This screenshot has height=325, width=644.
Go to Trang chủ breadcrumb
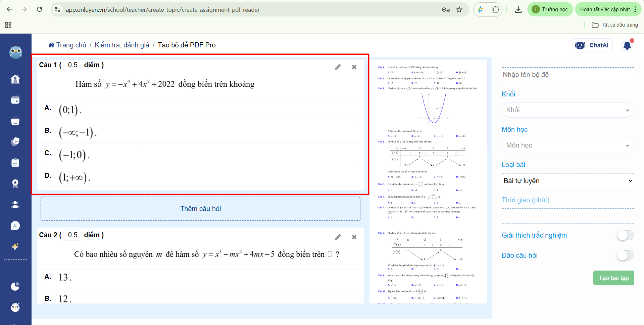[x=67, y=45]
